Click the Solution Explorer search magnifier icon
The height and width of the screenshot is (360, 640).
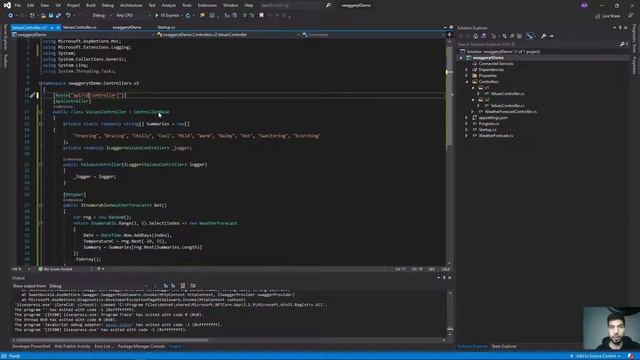[x=622, y=44]
